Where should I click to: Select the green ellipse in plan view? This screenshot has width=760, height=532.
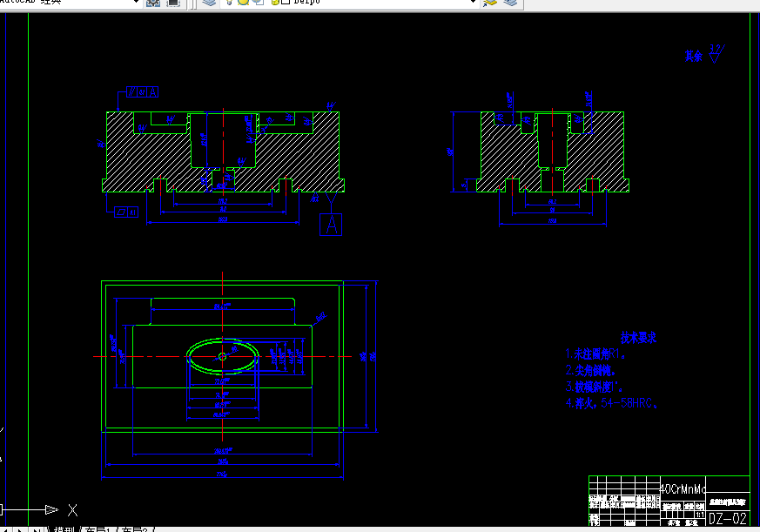tap(223, 356)
